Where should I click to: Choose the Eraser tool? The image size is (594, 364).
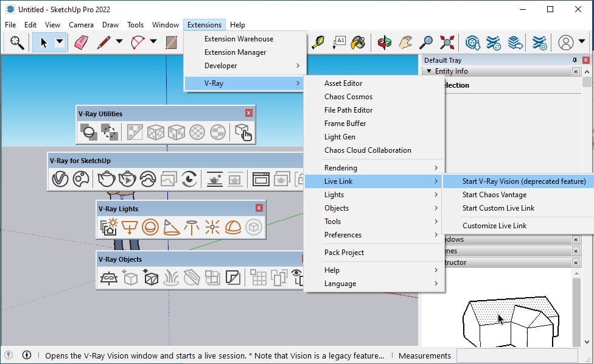82,43
